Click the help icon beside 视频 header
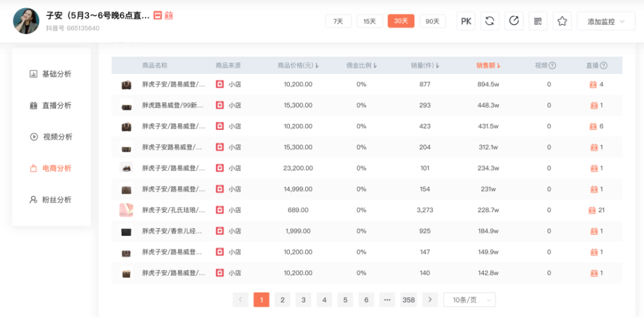The width and height of the screenshot is (644, 317). pos(553,65)
